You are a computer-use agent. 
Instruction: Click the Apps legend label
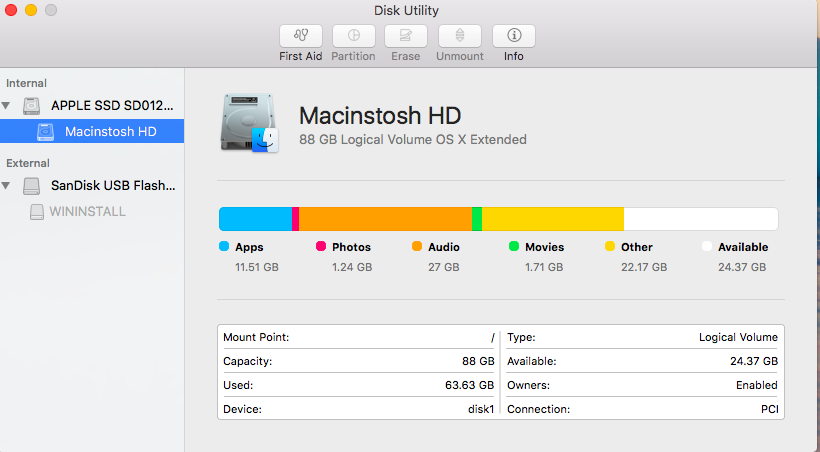[x=249, y=247]
